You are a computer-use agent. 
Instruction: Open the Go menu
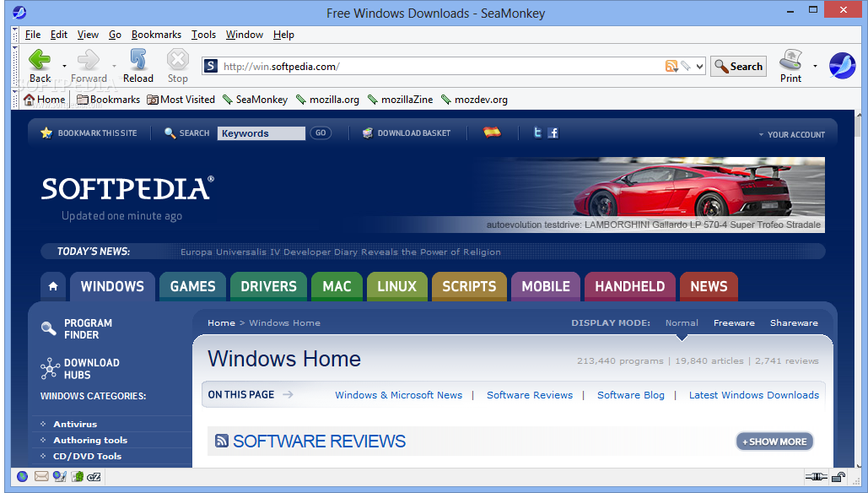click(115, 35)
